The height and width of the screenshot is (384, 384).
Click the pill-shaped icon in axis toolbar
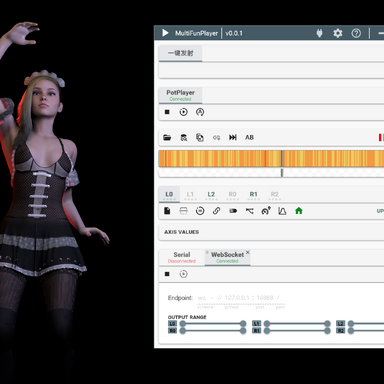[x=233, y=211]
